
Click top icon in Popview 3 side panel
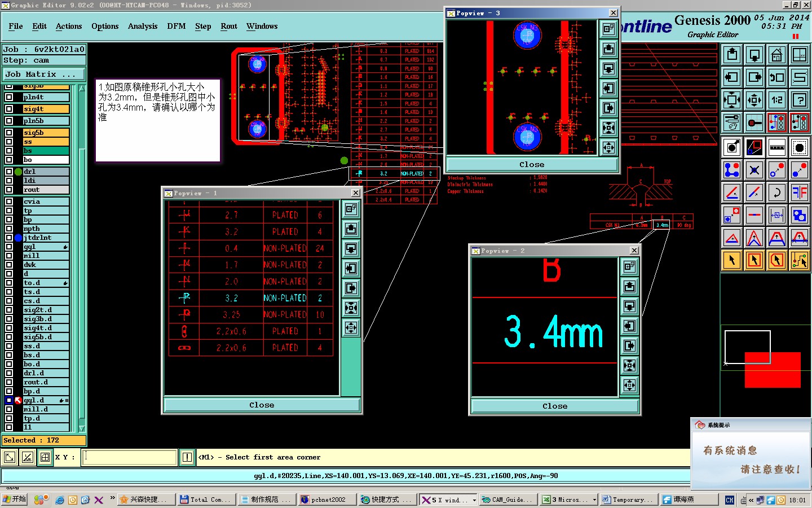click(608, 29)
